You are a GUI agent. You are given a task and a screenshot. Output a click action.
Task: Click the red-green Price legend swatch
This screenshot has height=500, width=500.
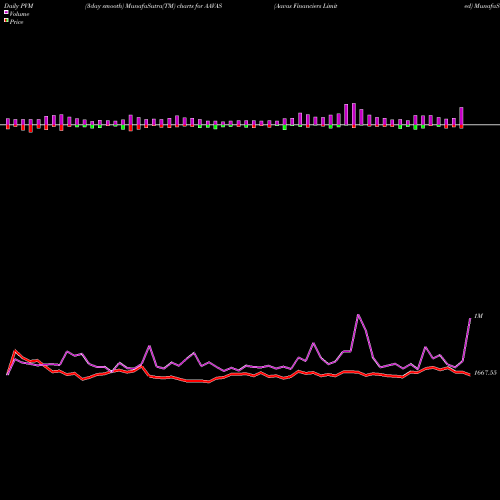(x=6, y=20)
